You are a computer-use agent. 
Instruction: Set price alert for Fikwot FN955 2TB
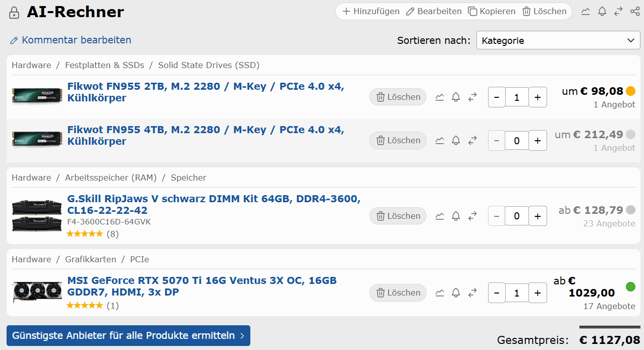pos(456,97)
